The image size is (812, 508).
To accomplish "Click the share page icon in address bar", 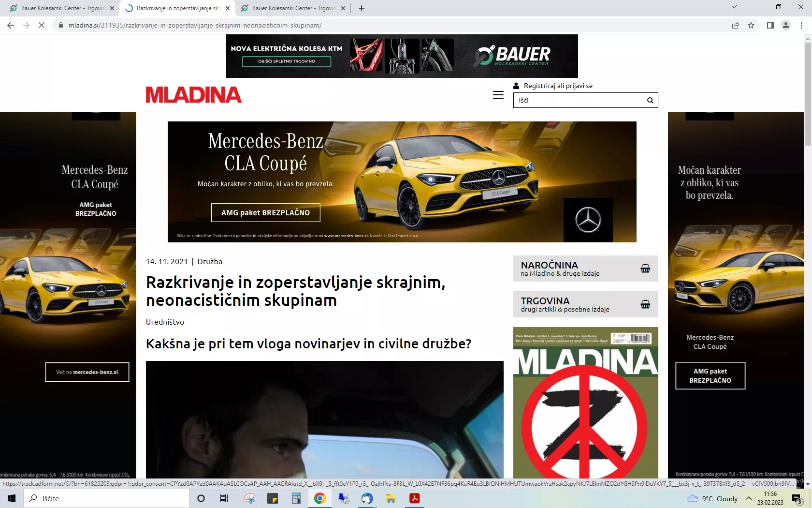I will (x=735, y=25).
